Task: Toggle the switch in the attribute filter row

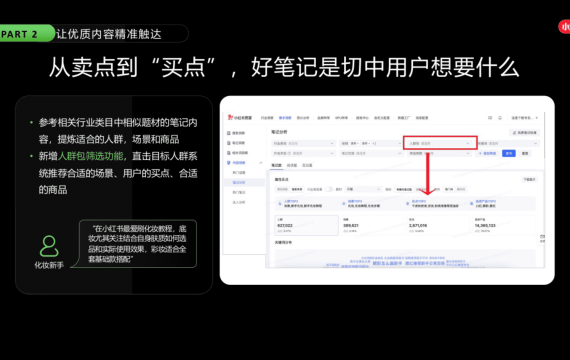Action: [328, 189]
